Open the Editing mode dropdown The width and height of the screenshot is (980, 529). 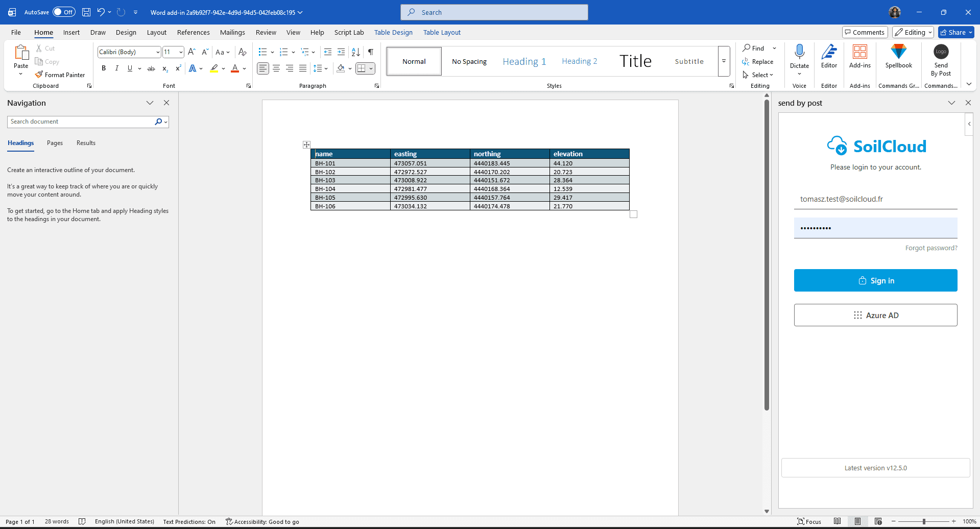click(x=913, y=32)
